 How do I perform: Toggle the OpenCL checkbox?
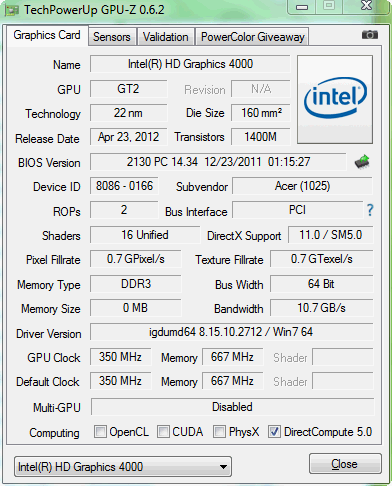[100, 431]
